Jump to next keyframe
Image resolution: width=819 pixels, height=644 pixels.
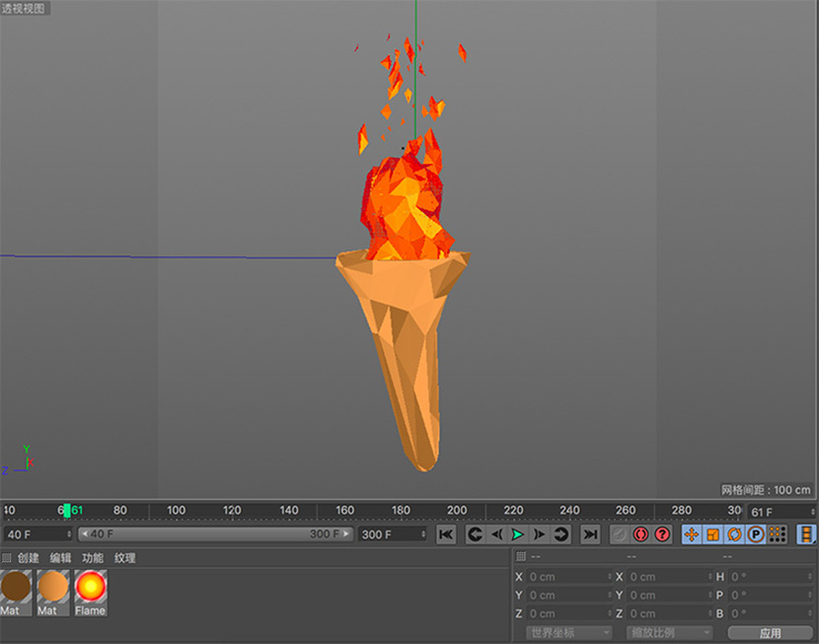560,535
